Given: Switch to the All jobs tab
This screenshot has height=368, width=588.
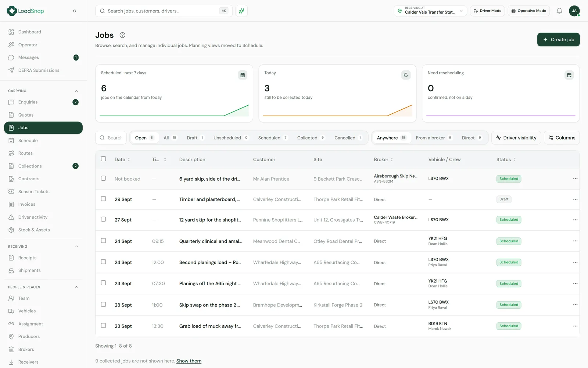Looking at the screenshot, I should [x=170, y=138].
